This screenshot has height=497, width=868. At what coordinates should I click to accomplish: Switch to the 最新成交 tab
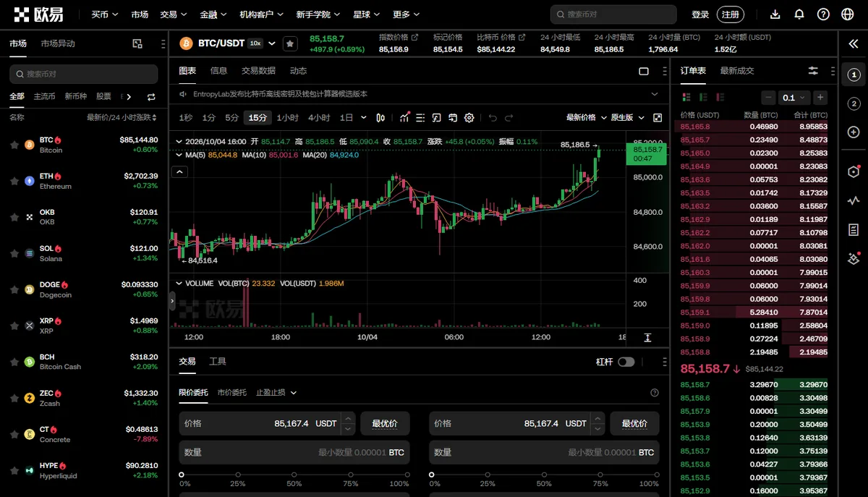click(x=737, y=71)
